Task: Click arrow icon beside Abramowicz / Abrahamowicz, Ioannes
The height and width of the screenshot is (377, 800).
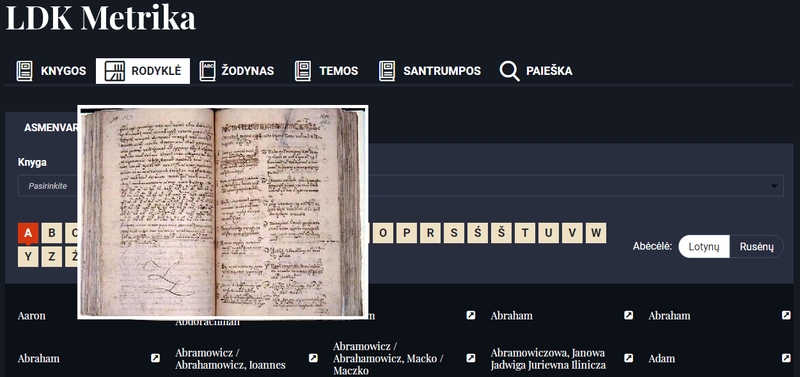Action: [x=313, y=358]
